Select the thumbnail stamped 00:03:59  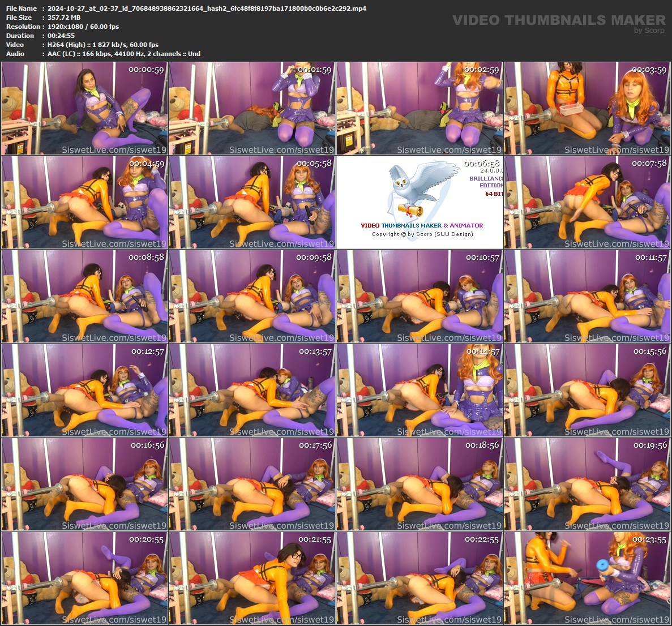pyautogui.click(x=587, y=109)
